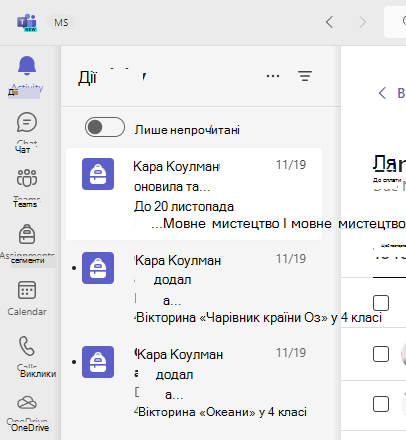Open the Activity (Дії) bell icon

point(27,65)
